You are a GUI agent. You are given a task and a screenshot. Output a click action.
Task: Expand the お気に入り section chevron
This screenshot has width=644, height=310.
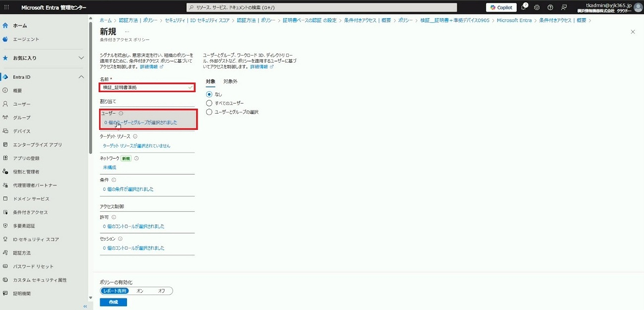click(81, 57)
